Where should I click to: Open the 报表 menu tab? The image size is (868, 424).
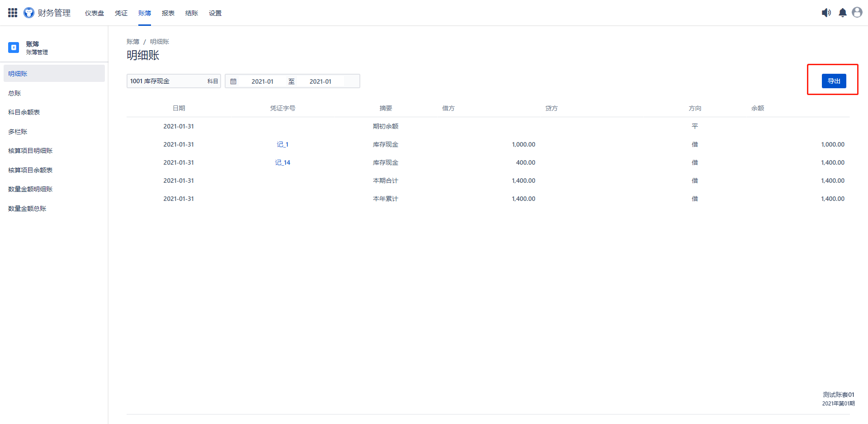tap(168, 13)
